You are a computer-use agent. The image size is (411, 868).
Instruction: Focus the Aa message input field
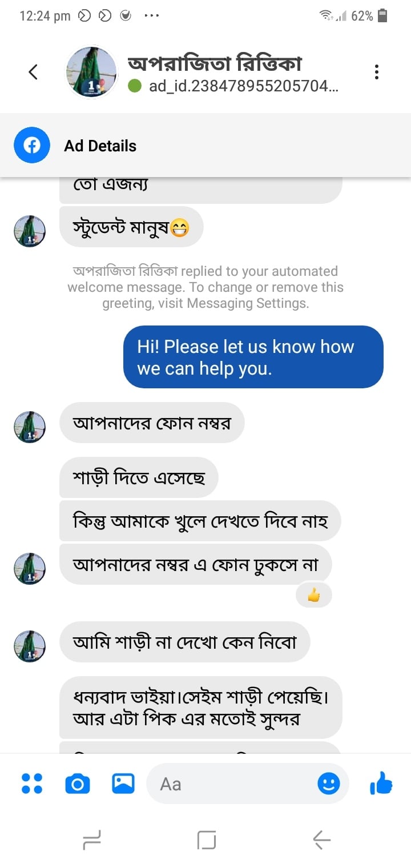pos(234,783)
